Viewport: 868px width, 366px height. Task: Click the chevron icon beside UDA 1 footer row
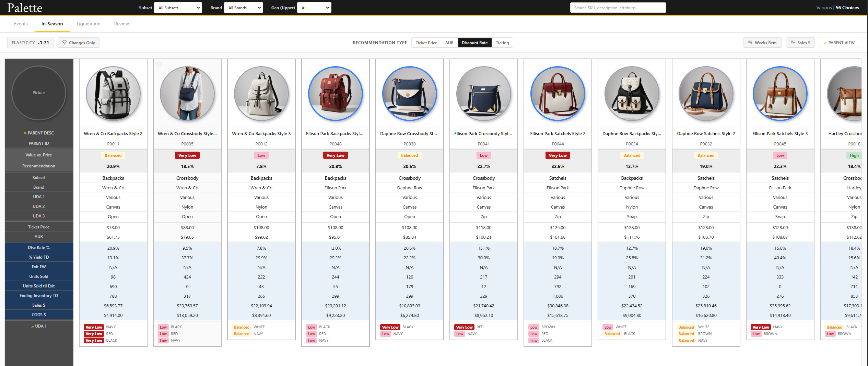[x=32, y=327]
